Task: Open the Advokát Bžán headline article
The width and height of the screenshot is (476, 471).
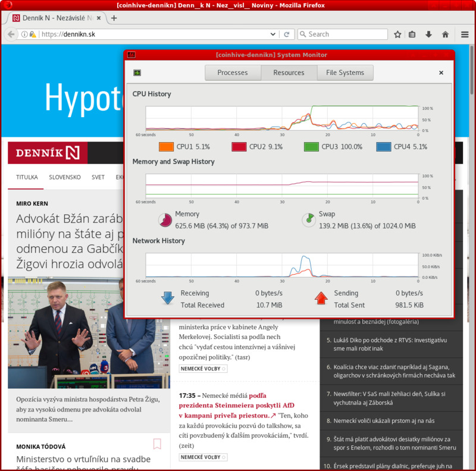Action: (x=70, y=241)
